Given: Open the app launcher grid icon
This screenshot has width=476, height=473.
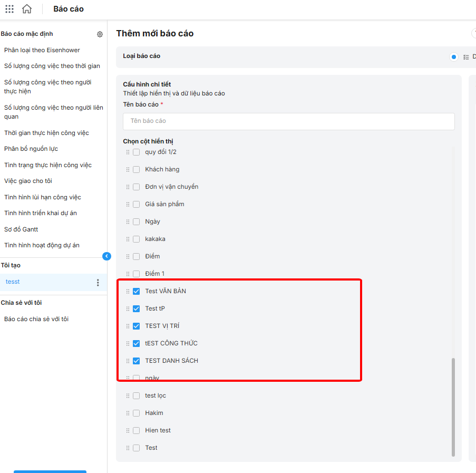Looking at the screenshot, I should [9, 9].
